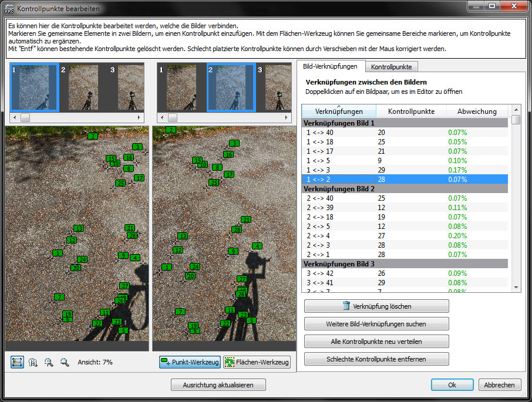
Task: Click Verknüpfungen Bild 2 group header
Action: coord(405,189)
